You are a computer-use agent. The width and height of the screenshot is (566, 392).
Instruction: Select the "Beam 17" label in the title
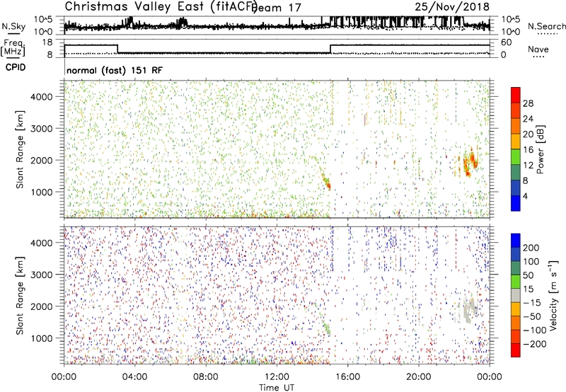pyautogui.click(x=276, y=8)
